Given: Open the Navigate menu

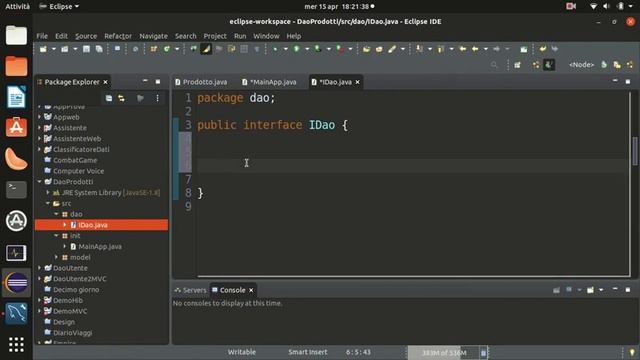Looking at the screenshot, I should tap(153, 36).
